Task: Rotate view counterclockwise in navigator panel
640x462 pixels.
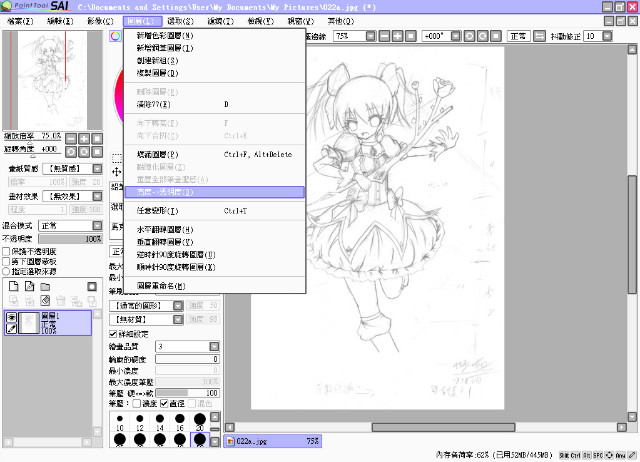Action: click(x=71, y=152)
